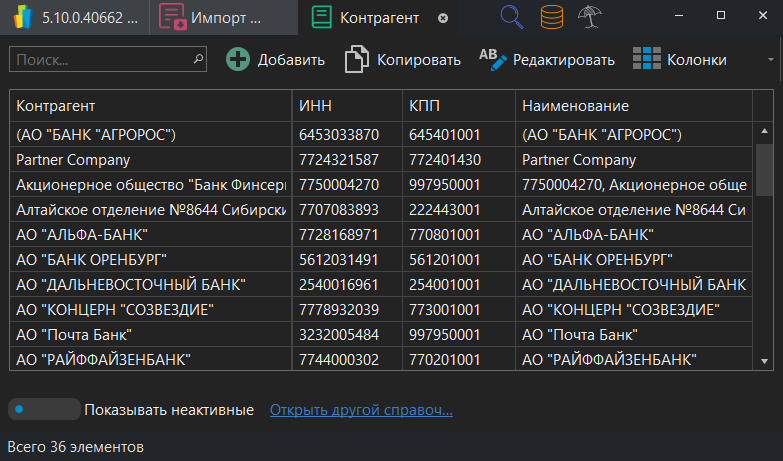Close the Контрагент tab
The height and width of the screenshot is (461, 783).
444,18
